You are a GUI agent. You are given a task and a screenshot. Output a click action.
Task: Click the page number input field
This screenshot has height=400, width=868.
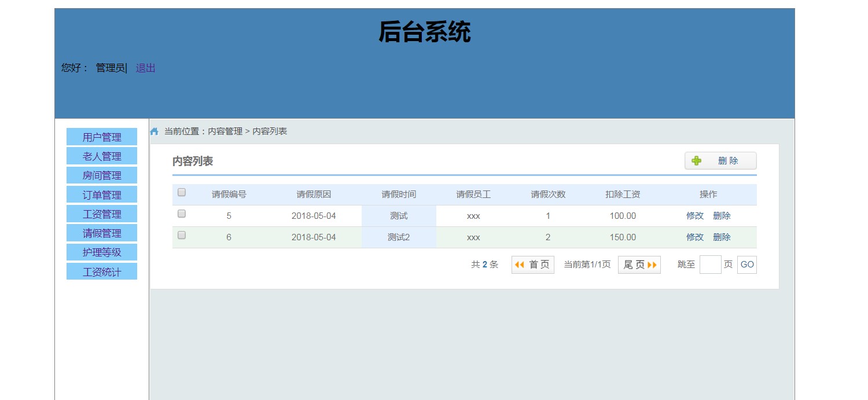(x=710, y=265)
